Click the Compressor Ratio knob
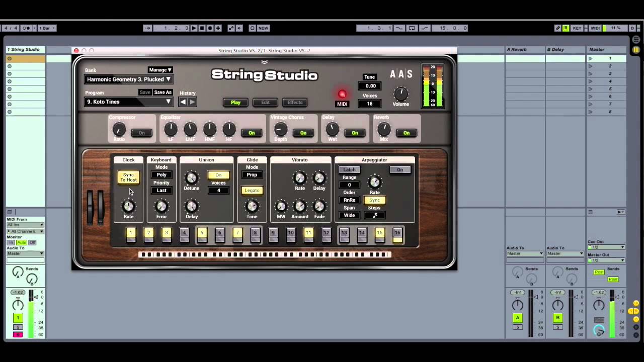 [x=119, y=129]
